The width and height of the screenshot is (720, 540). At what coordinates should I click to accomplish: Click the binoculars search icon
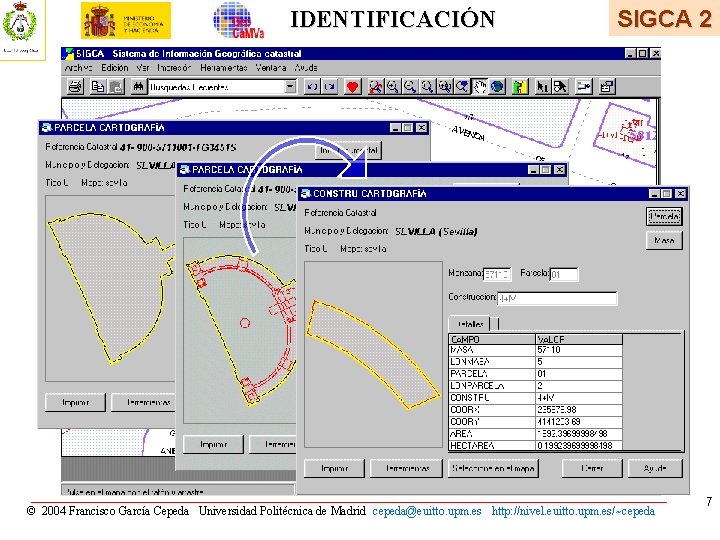(138, 86)
